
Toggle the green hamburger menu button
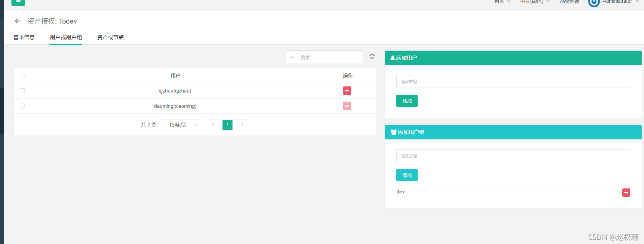point(18,2)
